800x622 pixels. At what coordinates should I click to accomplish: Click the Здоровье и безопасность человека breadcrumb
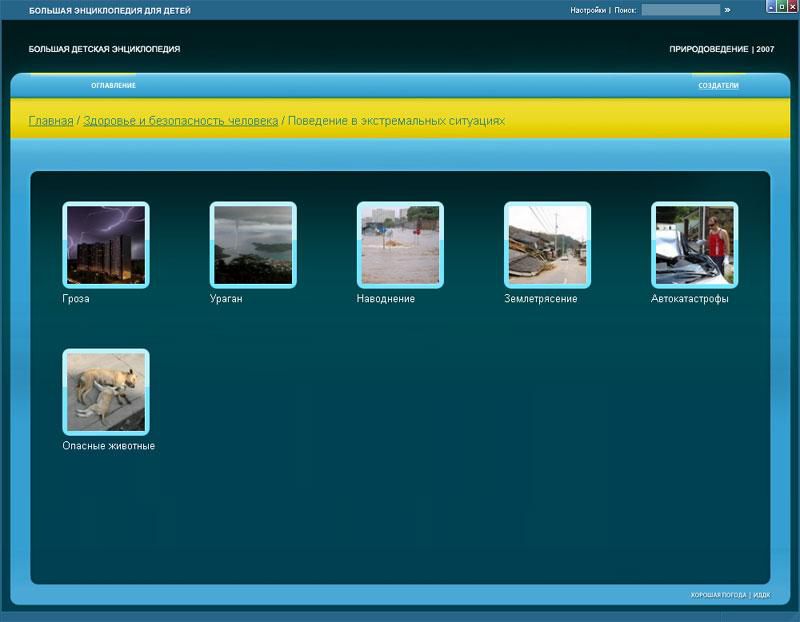pyautogui.click(x=180, y=121)
